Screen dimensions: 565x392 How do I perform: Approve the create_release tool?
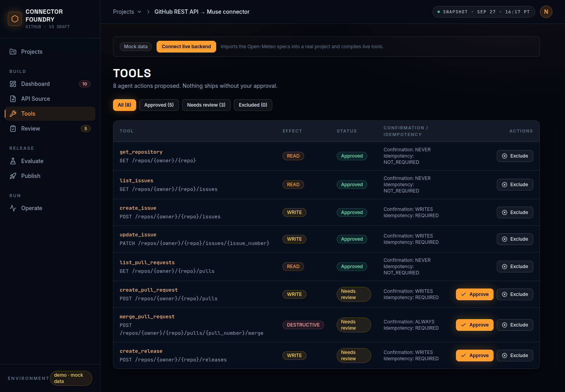click(475, 356)
